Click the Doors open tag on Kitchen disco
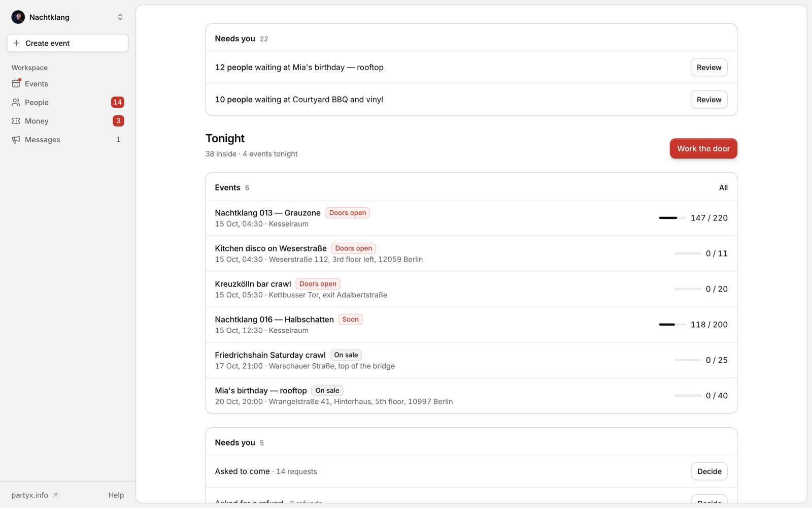 354,248
